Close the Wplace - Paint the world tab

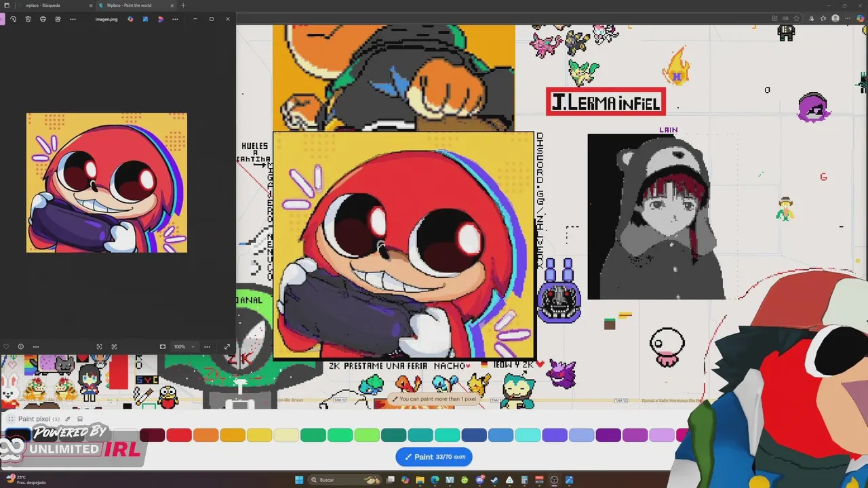coord(172,5)
